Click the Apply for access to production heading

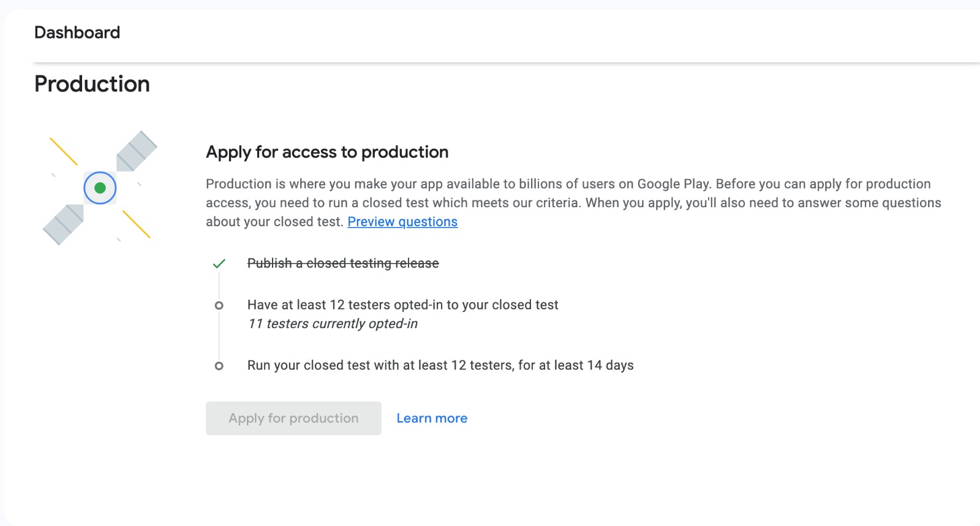coord(327,152)
